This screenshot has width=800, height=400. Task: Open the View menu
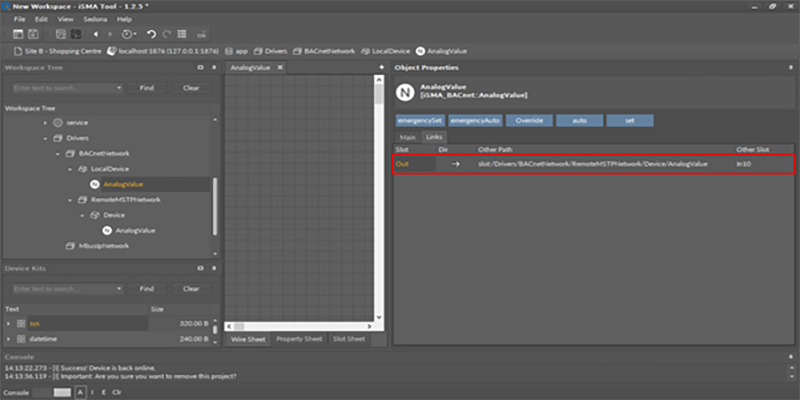coord(65,19)
